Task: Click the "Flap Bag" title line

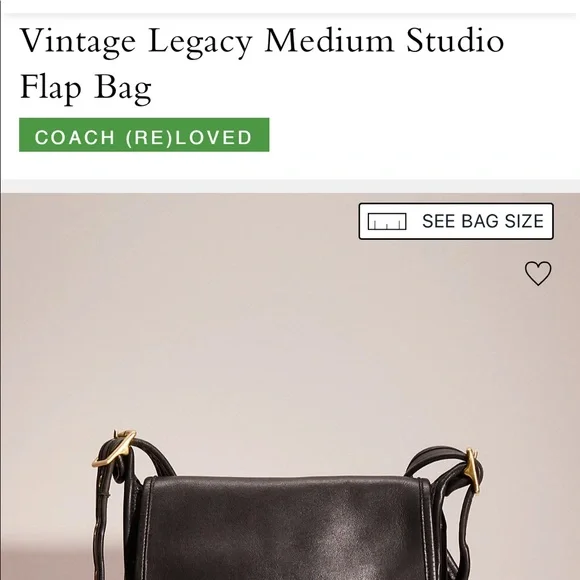Action: [x=86, y=87]
